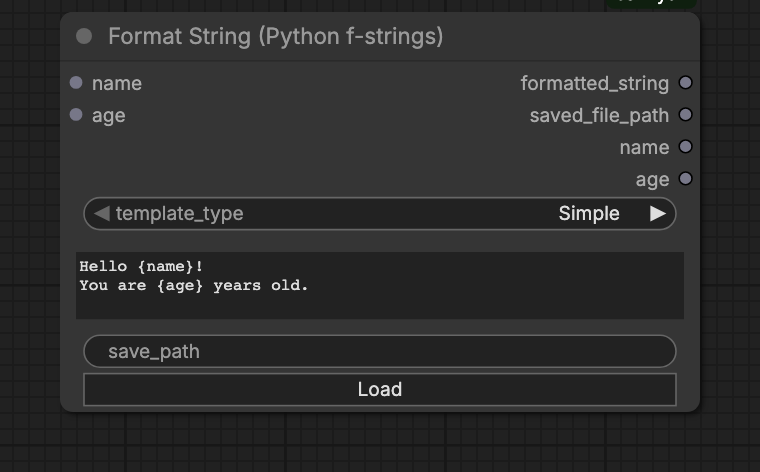Click the name input socket
The height and width of the screenshot is (472, 760).
[76, 83]
